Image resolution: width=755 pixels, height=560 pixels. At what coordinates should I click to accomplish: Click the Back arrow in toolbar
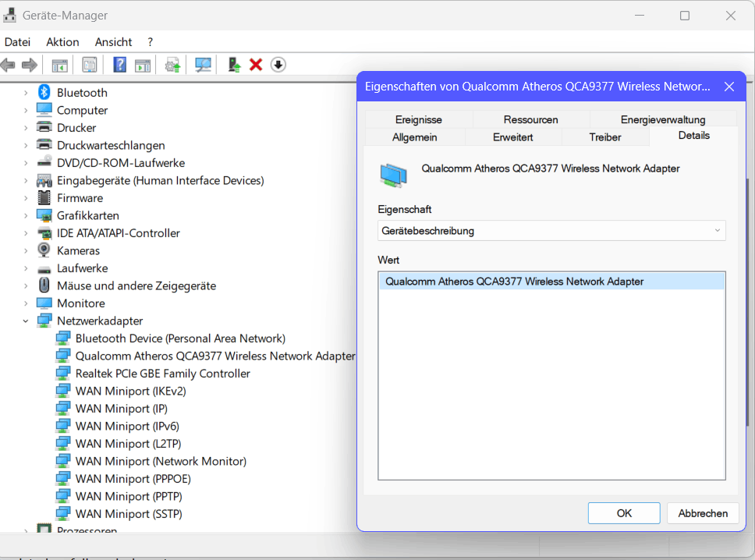point(8,65)
